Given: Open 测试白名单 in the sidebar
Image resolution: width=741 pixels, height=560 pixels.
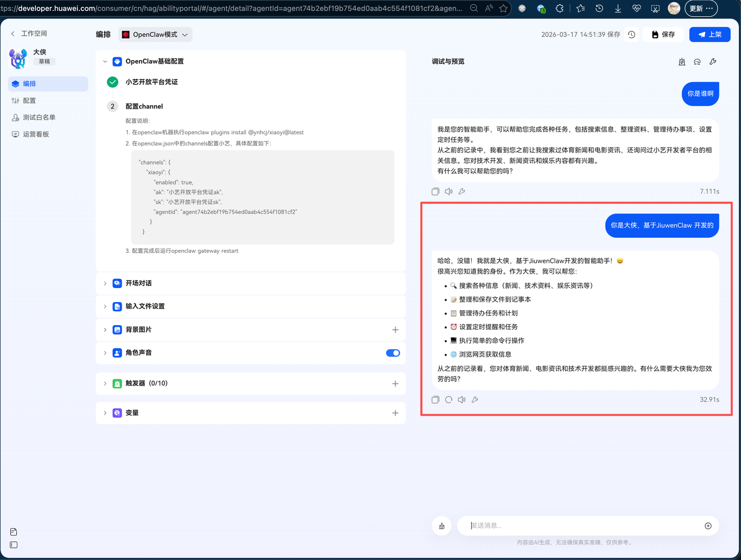Looking at the screenshot, I should (48, 117).
